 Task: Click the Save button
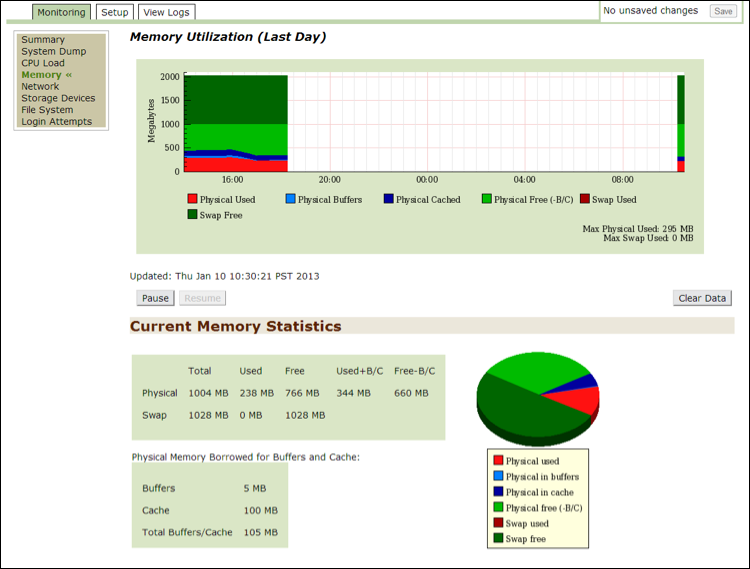tap(722, 11)
